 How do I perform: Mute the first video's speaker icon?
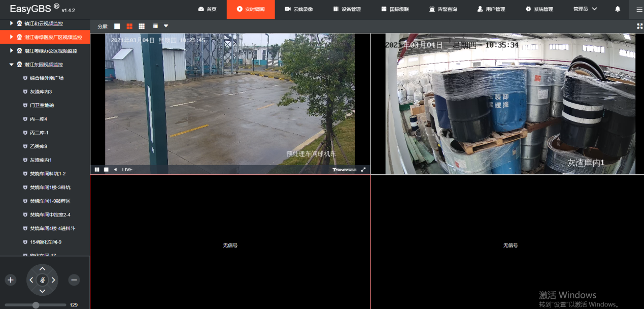click(115, 170)
